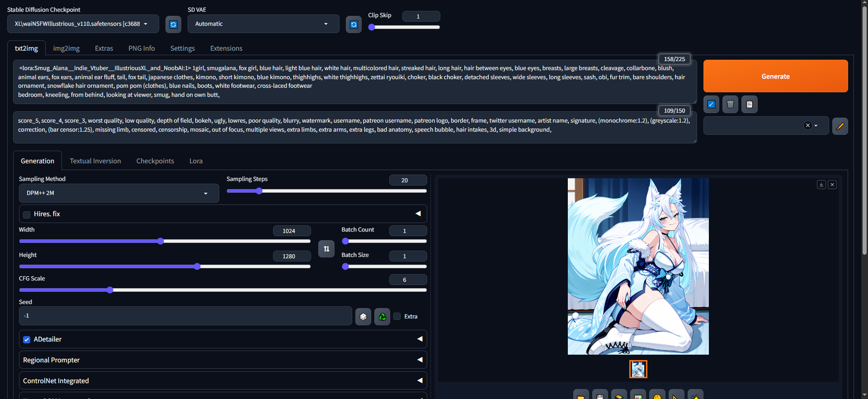Refresh the SD VAE list

tap(354, 24)
